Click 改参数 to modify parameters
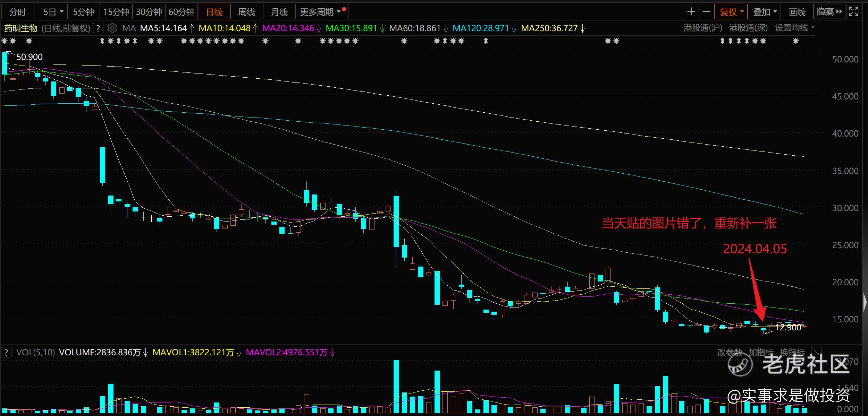Image resolution: width=868 pixels, height=416 pixels. [730, 353]
